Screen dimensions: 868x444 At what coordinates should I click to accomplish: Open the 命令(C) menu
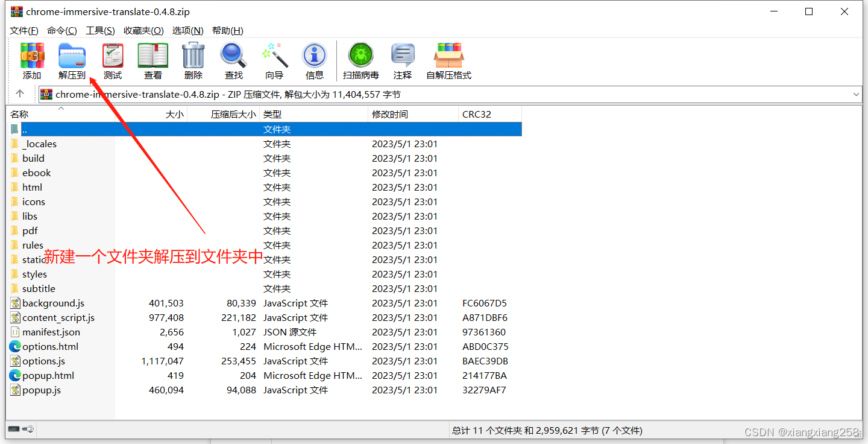pyautogui.click(x=62, y=31)
